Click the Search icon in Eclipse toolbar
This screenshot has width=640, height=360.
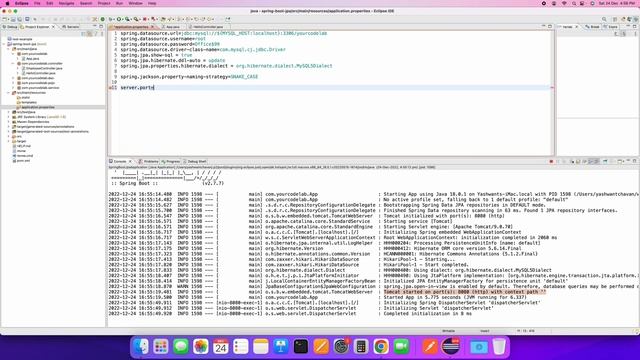coord(604,19)
